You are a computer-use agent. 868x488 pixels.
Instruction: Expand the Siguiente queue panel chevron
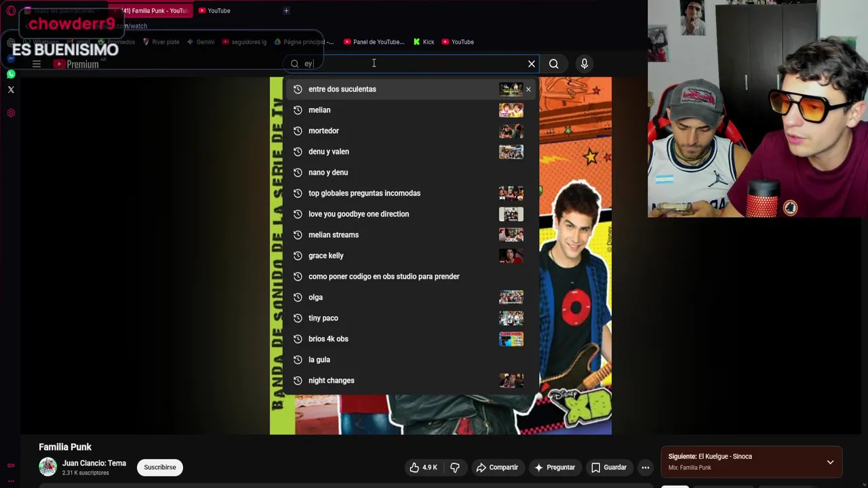[x=830, y=462]
